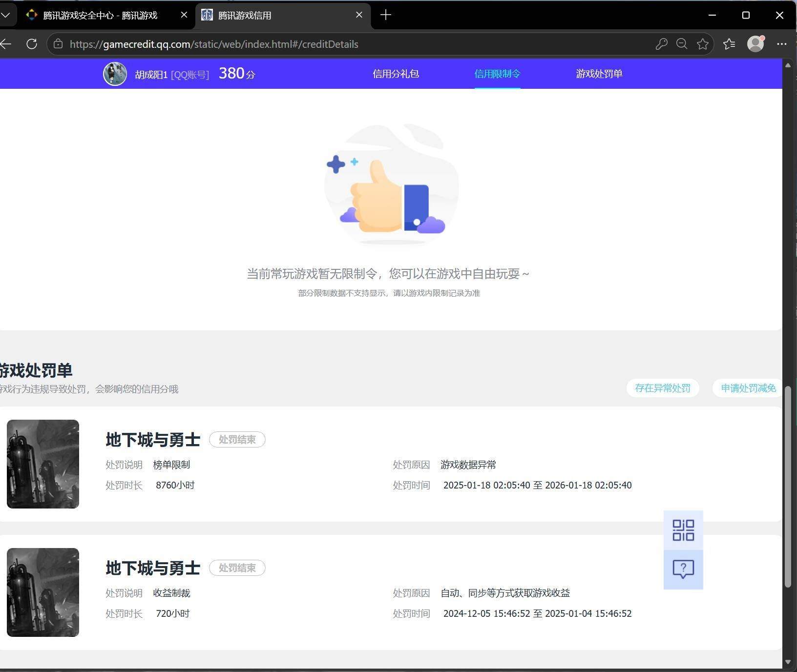This screenshot has height=672, width=797.
Task: Click the 游戏数据异常 reason text
Action: [x=468, y=465]
